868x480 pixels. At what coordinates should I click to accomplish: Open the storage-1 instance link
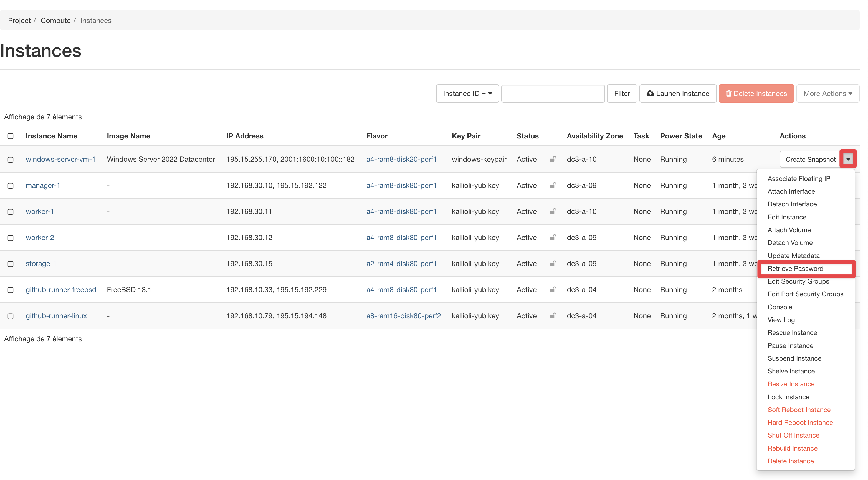point(41,263)
